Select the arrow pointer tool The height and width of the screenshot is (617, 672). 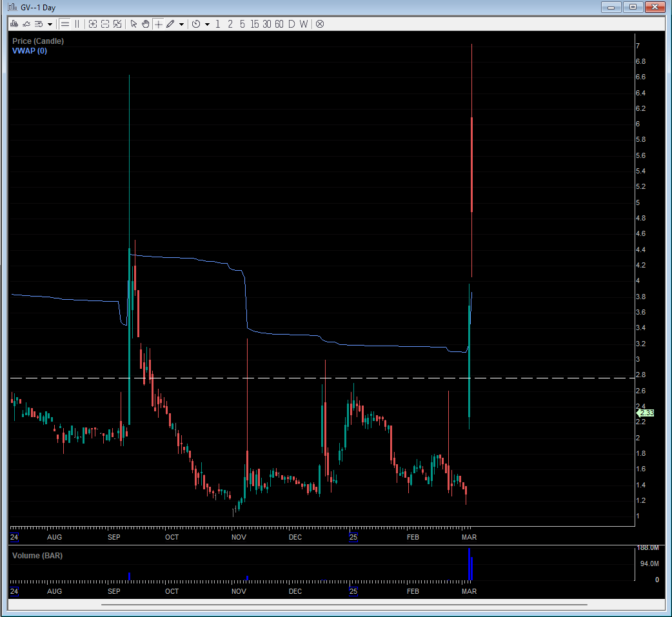(x=133, y=24)
